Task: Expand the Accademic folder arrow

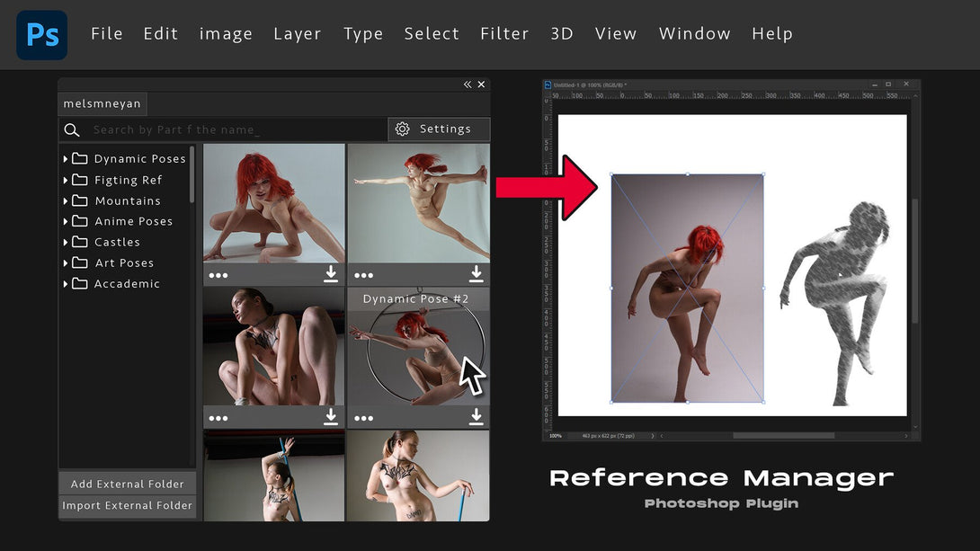Action: [x=65, y=284]
